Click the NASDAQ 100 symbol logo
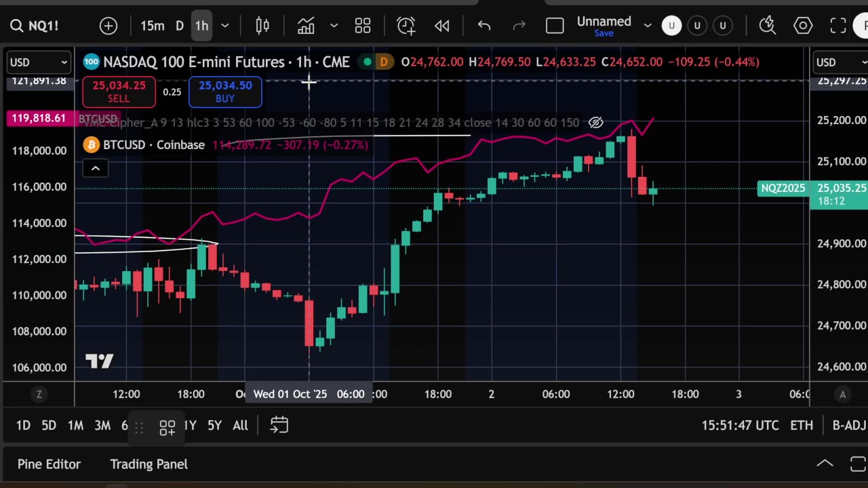Image resolution: width=868 pixels, height=488 pixels. pyautogui.click(x=91, y=62)
